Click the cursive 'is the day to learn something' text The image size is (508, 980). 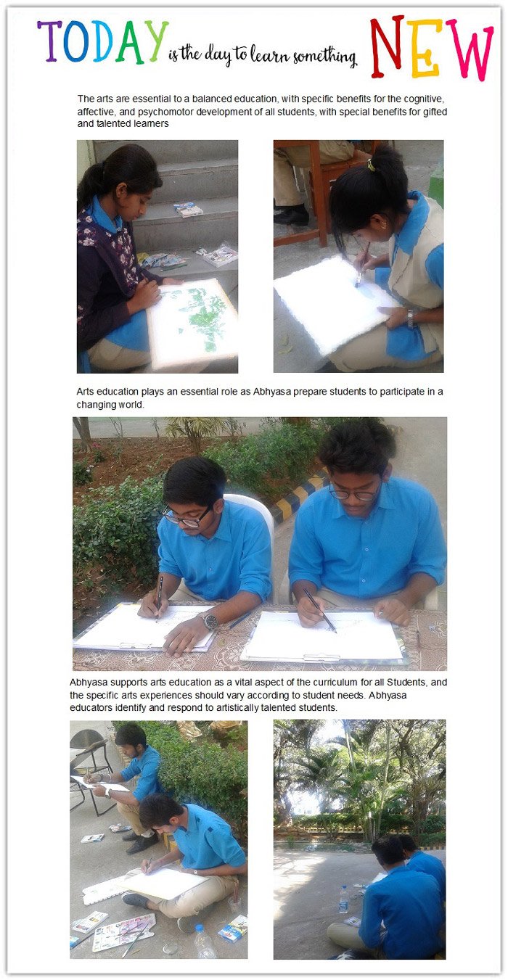[x=263, y=56]
